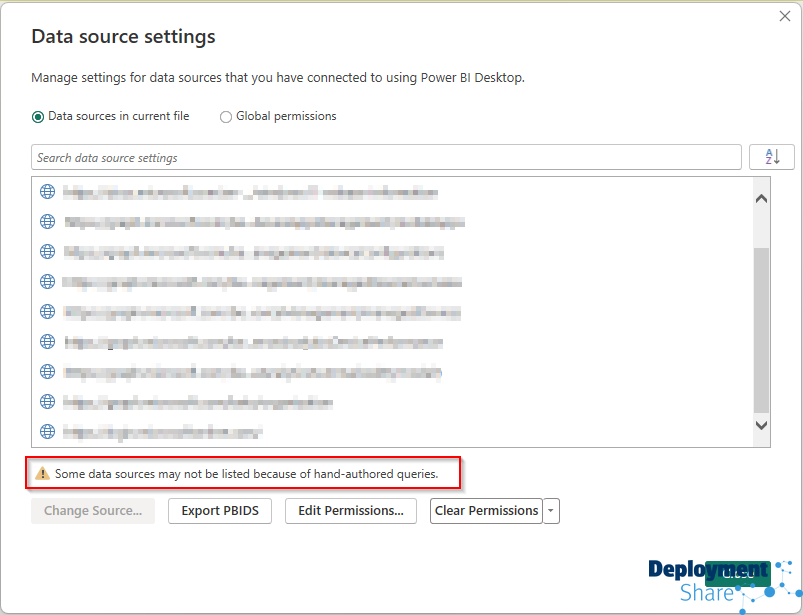Select the eighth data source entry

198,402
